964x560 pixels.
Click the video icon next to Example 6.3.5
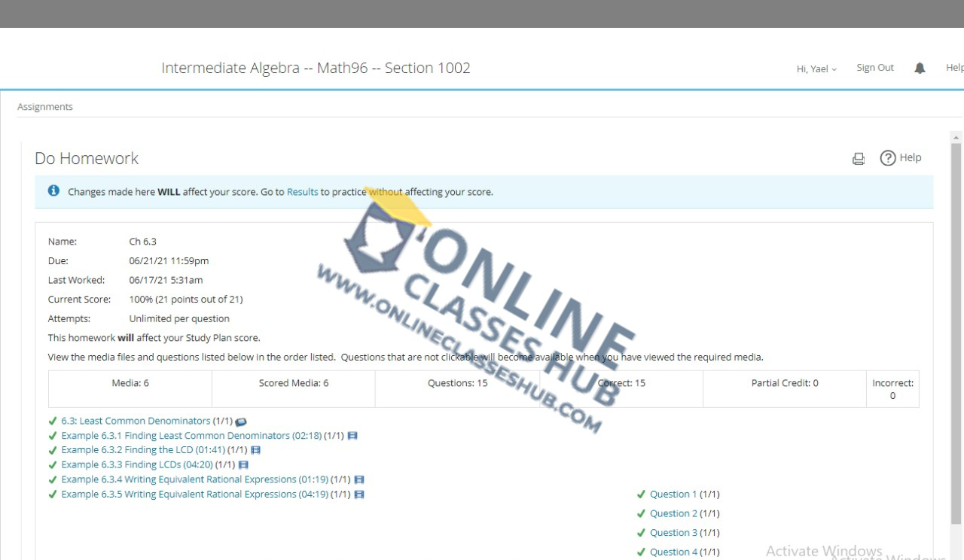coord(359,495)
